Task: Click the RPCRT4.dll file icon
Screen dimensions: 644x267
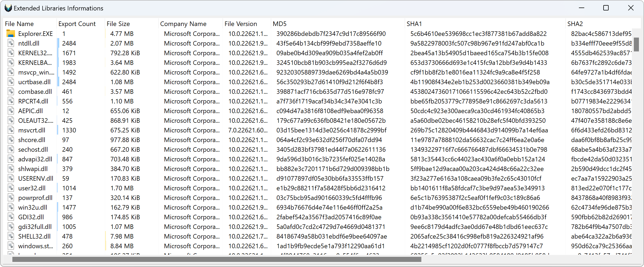Action: 11,101
